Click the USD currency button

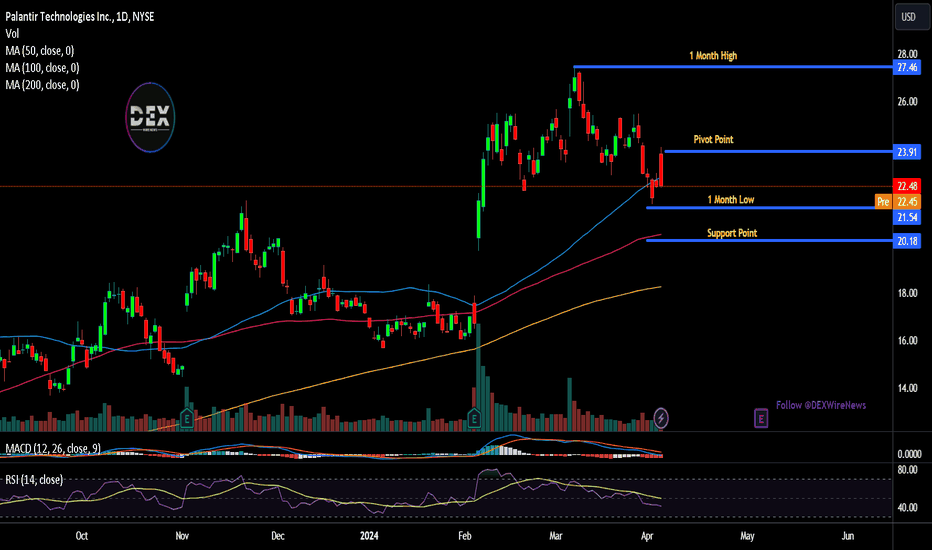click(912, 17)
